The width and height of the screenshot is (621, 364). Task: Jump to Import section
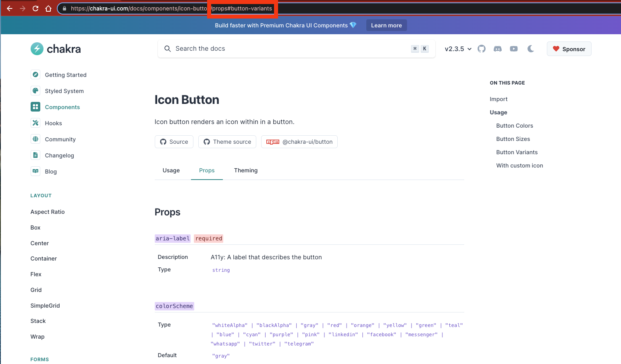pyautogui.click(x=498, y=99)
